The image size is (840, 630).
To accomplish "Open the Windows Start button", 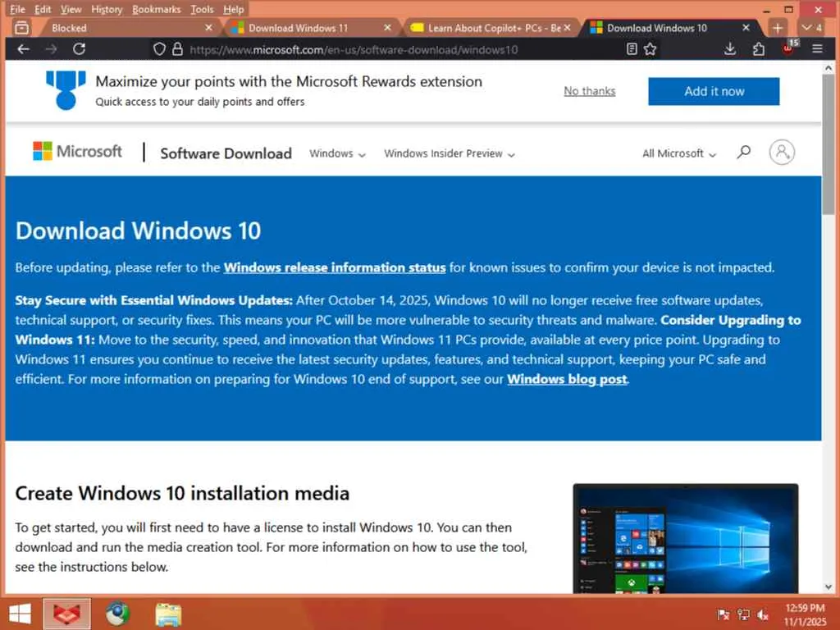I will pyautogui.click(x=20, y=614).
